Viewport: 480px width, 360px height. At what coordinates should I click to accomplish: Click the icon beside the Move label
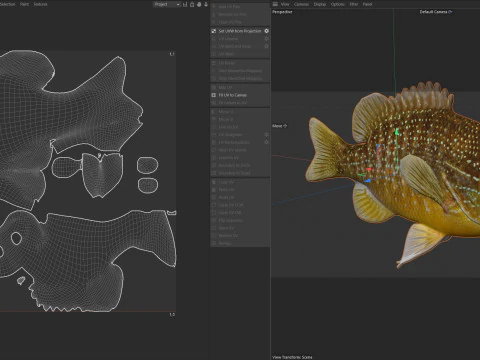285,126
